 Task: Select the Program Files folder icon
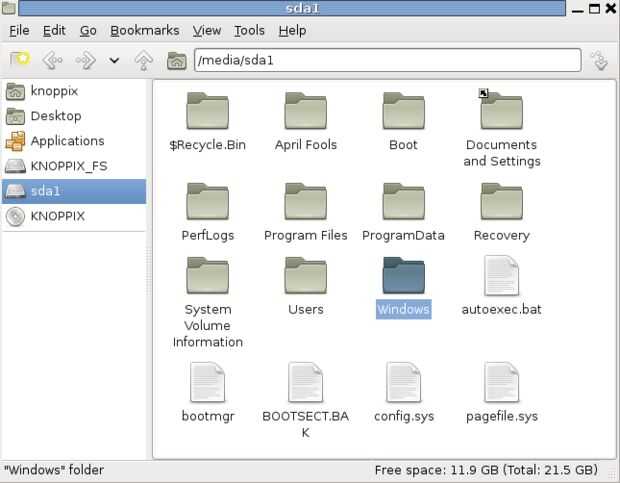click(306, 202)
